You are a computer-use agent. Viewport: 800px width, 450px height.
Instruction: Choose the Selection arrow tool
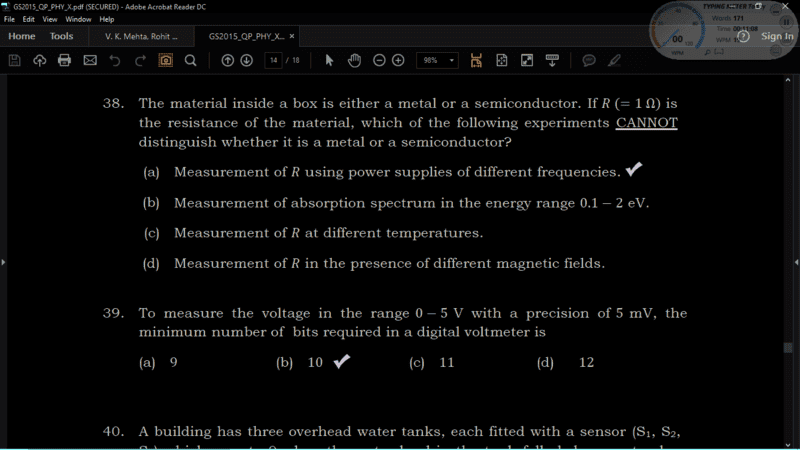pos(329,60)
